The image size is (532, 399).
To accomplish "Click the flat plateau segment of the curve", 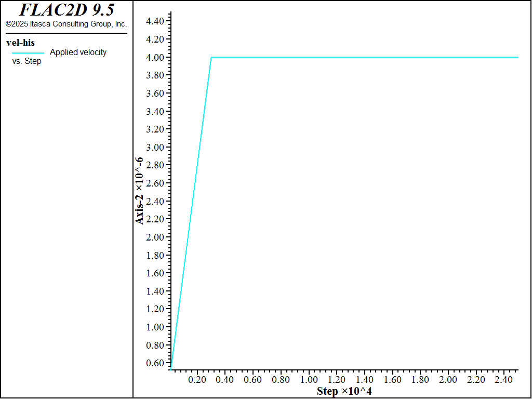I will point(365,57).
